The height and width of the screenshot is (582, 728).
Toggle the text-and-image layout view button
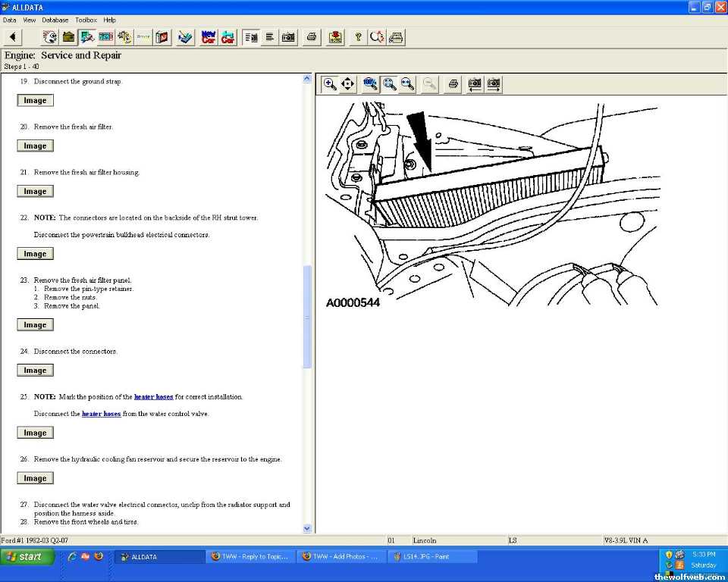point(250,37)
